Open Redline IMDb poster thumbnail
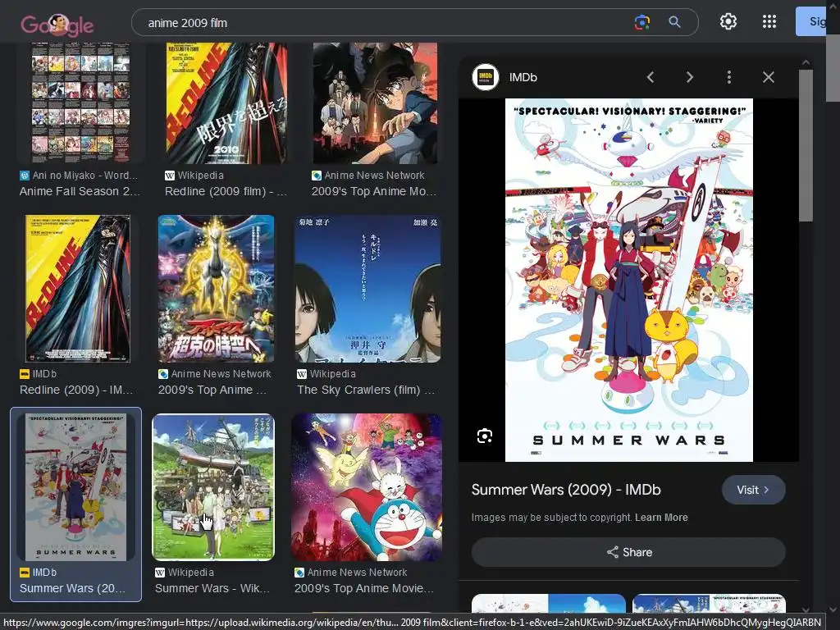The width and height of the screenshot is (840, 630). click(x=77, y=289)
